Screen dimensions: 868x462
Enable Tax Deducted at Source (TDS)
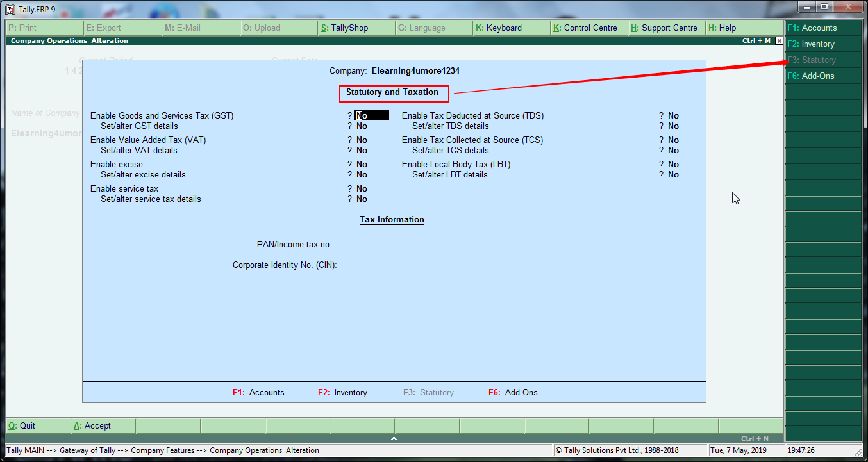tap(672, 115)
